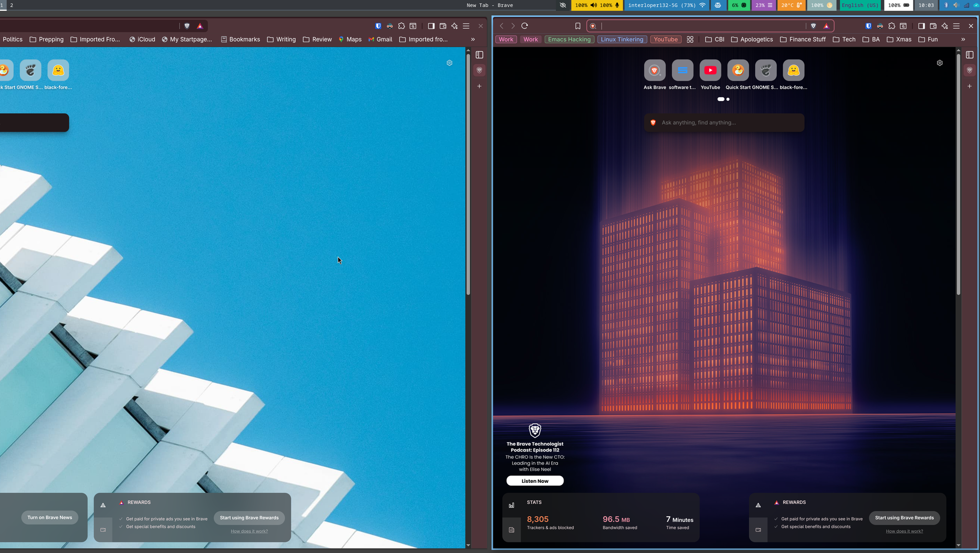The image size is (980, 553).
Task: Click the Listen Now podcast button
Action: pyautogui.click(x=535, y=480)
